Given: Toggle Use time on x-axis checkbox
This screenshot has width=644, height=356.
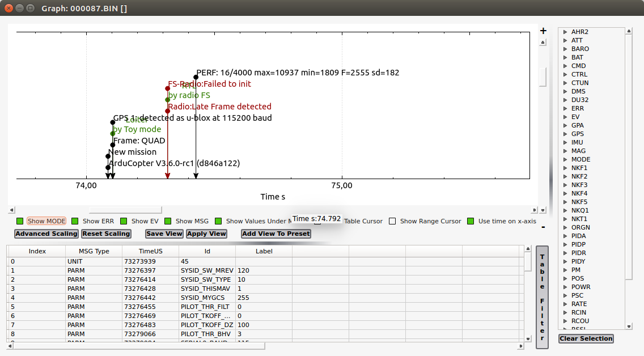Looking at the screenshot, I should [471, 221].
